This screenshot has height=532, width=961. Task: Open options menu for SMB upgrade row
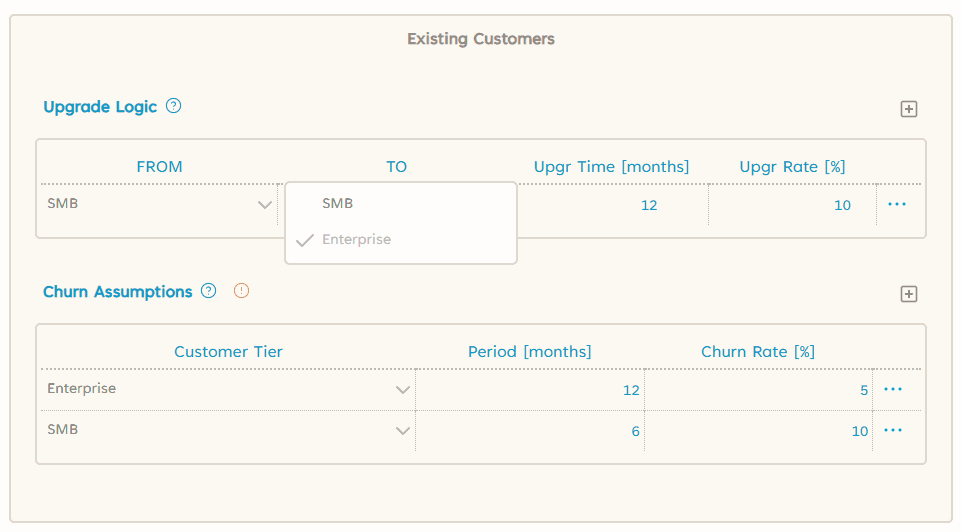tap(896, 204)
